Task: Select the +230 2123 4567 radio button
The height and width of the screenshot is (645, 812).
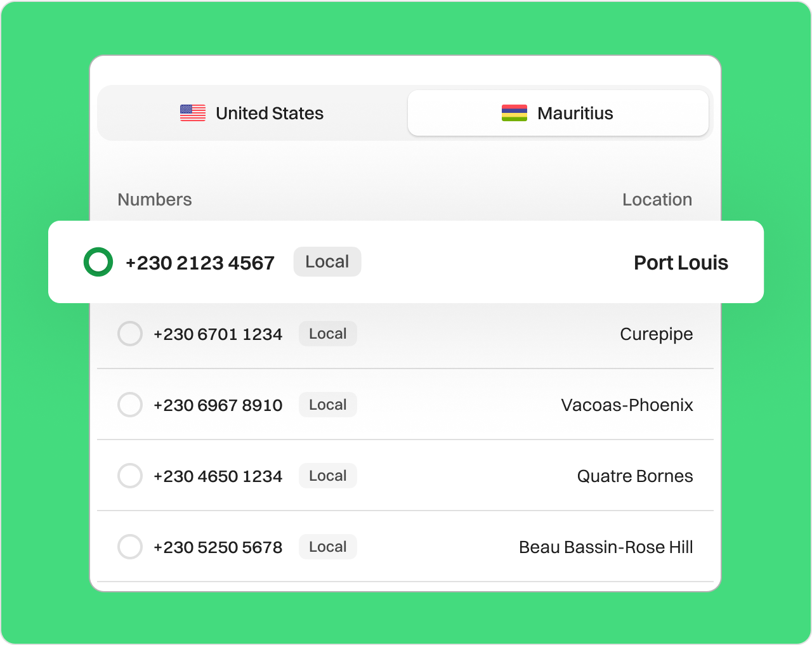Action: 98,262
